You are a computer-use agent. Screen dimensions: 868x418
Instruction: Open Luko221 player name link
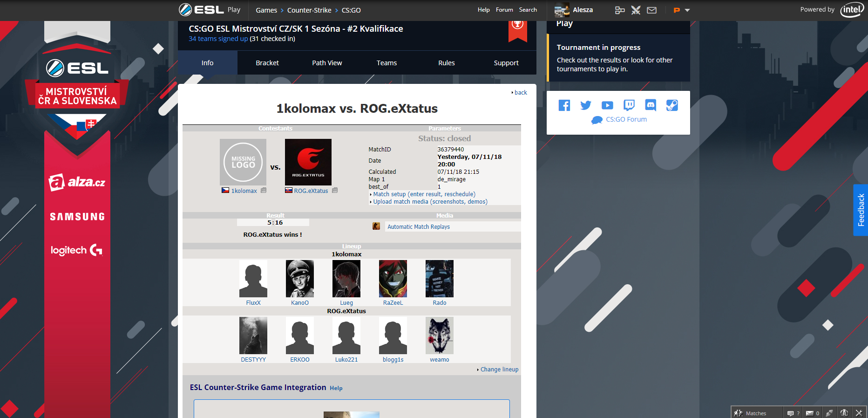click(346, 360)
